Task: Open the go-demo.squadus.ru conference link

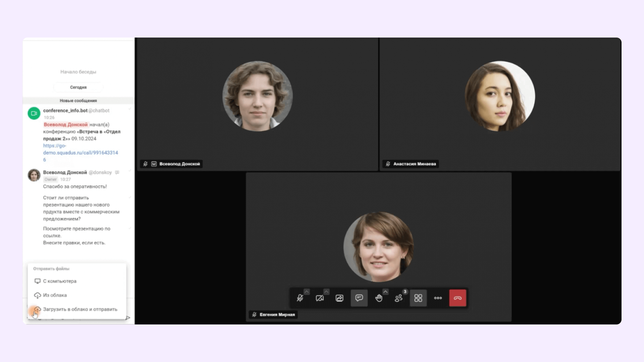Action: [80, 153]
